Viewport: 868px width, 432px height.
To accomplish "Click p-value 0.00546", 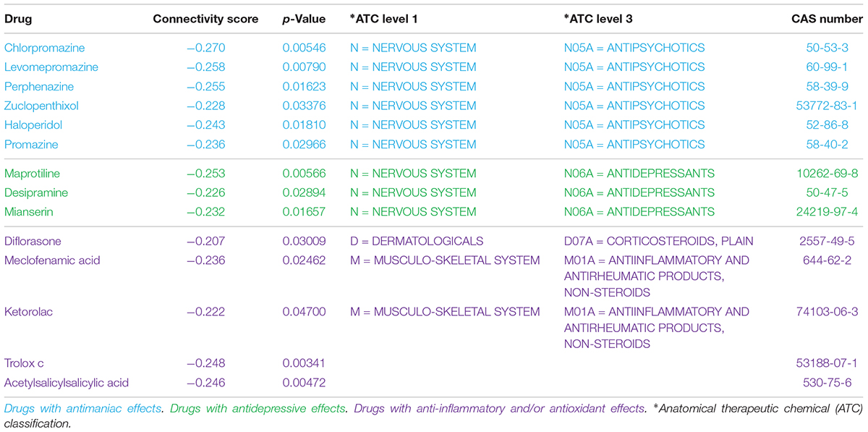I will pyautogui.click(x=304, y=48).
